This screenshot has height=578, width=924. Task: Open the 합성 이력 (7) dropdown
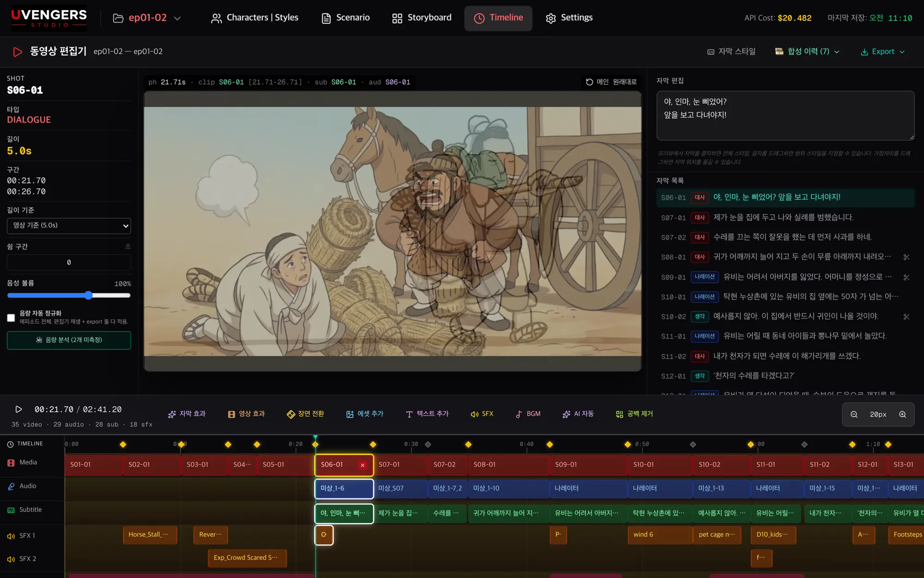(807, 52)
